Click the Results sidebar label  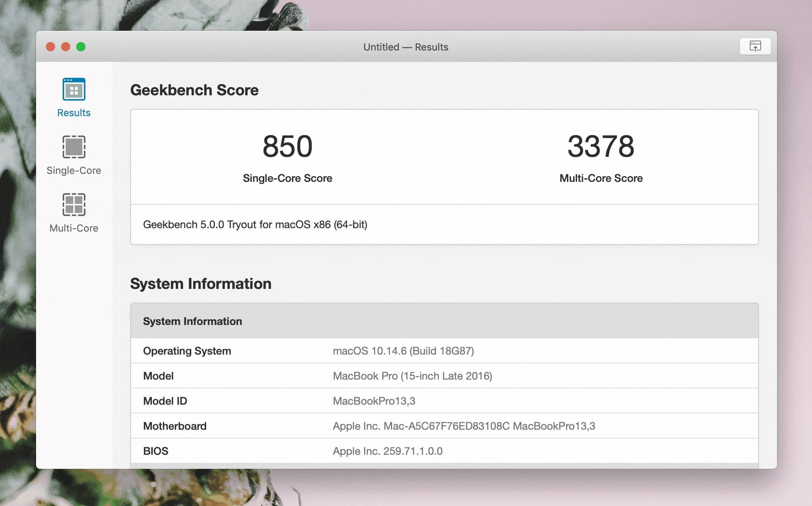tap(74, 113)
